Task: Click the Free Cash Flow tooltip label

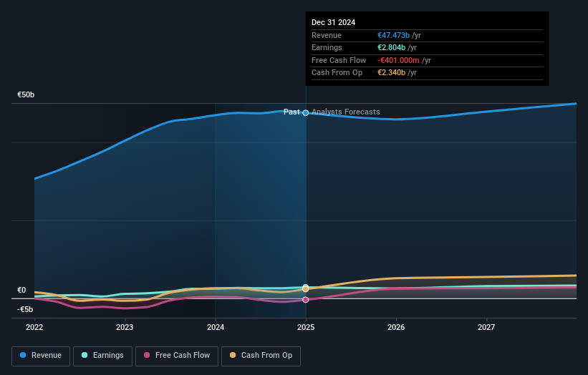Action: (x=339, y=60)
